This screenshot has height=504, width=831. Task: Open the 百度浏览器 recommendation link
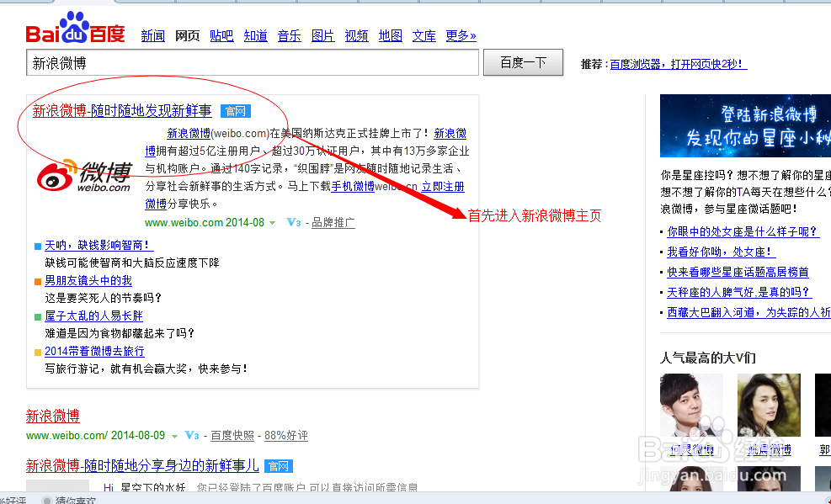[679, 64]
